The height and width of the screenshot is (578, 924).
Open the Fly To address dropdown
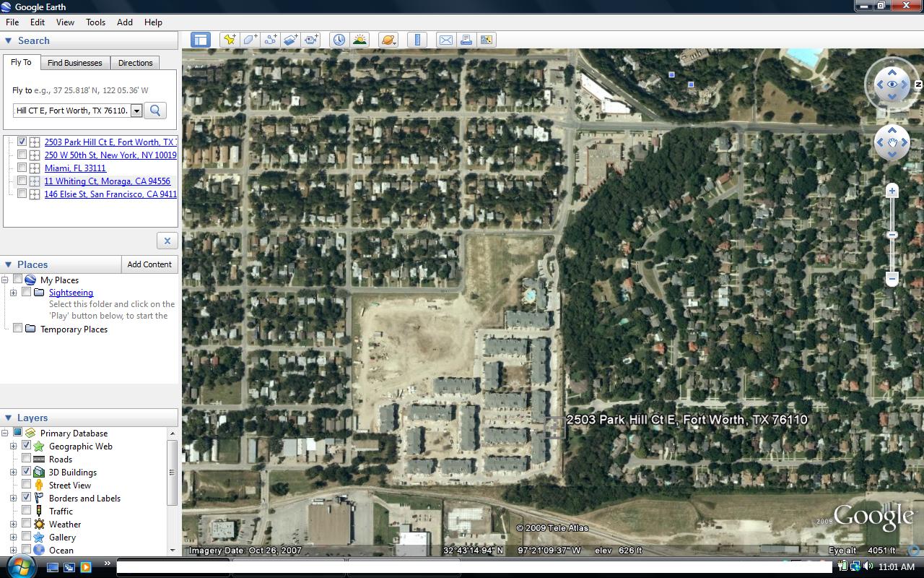136,111
